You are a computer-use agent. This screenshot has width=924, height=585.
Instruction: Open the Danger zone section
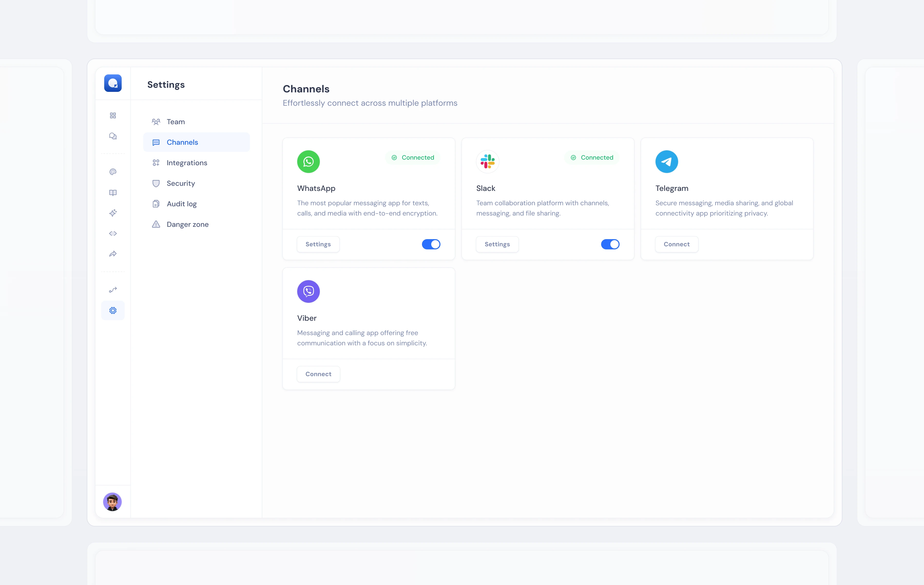click(x=196, y=225)
